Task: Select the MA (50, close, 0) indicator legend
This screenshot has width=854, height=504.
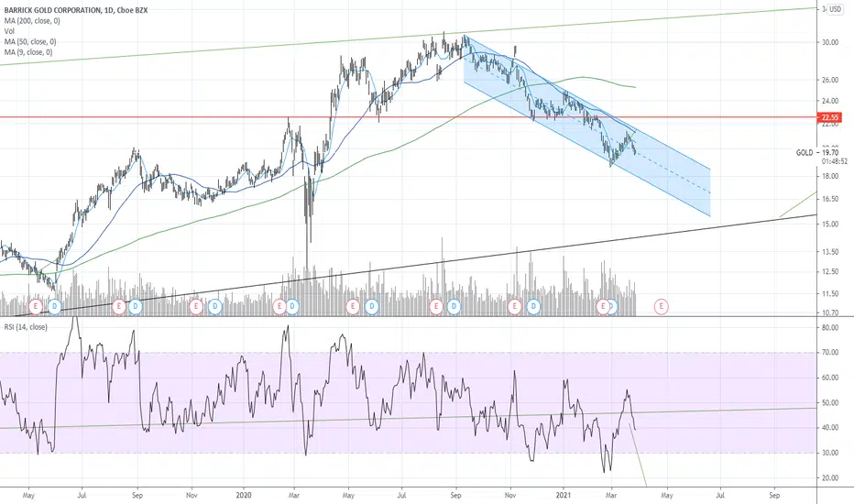Action: click(x=30, y=41)
